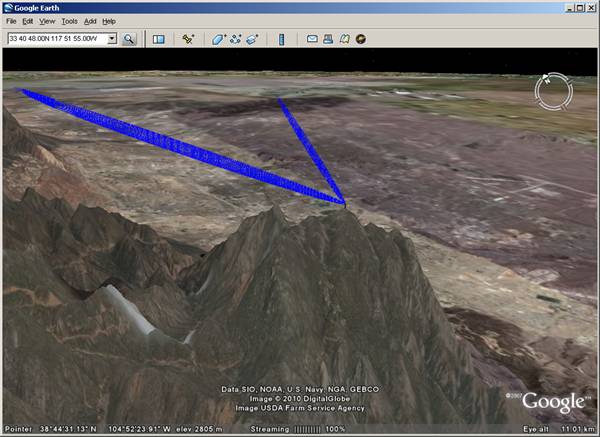This screenshot has height=437, width=600.
Task: Minimize the Google Earth window
Action: coord(570,8)
